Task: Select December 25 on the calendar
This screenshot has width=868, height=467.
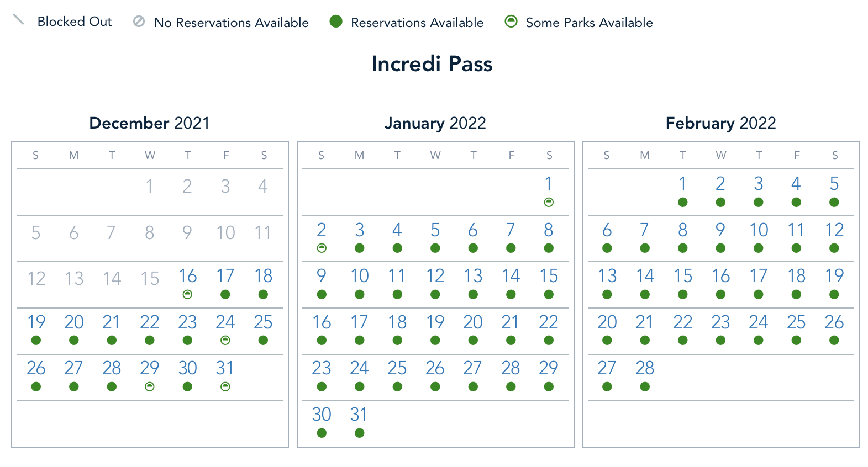Action: 263,322
